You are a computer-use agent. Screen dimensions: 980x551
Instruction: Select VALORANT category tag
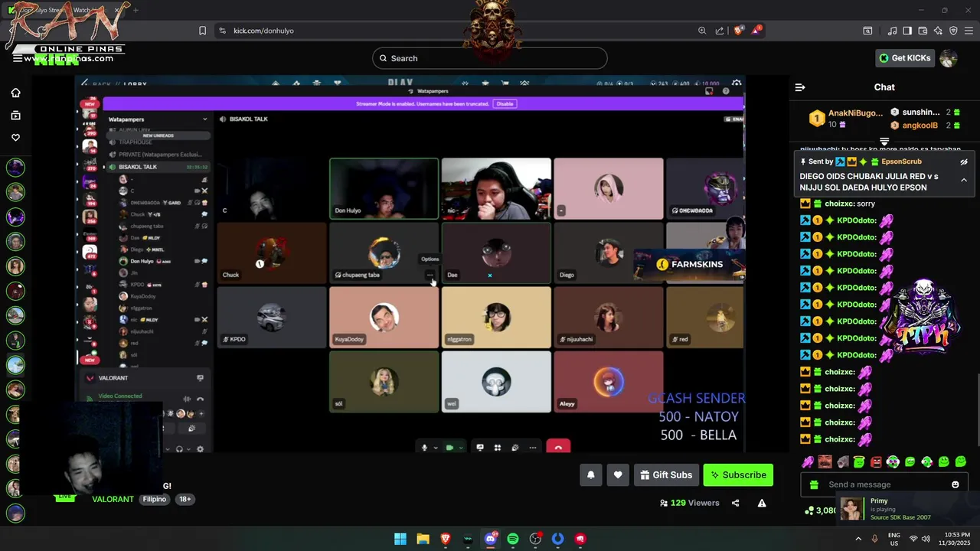point(113,499)
